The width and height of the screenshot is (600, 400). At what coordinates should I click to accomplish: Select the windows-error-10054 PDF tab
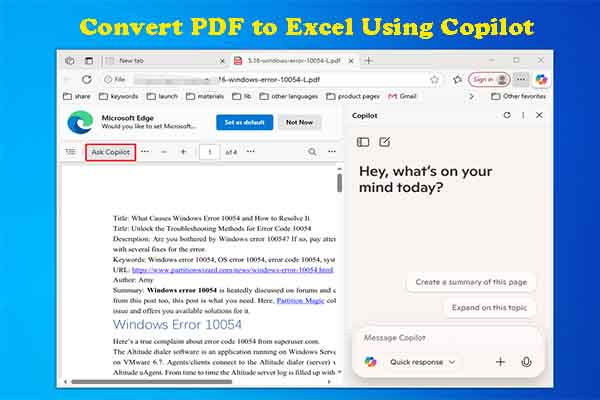click(x=295, y=60)
